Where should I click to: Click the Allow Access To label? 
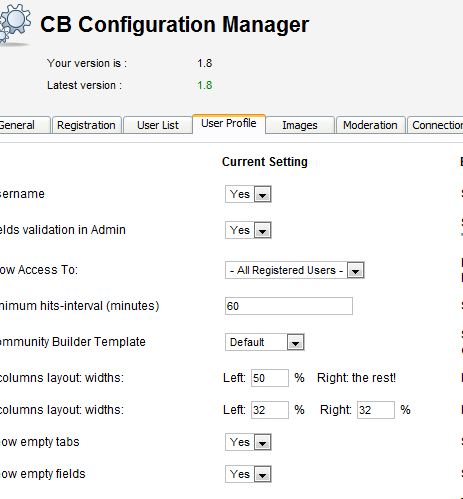point(39,270)
